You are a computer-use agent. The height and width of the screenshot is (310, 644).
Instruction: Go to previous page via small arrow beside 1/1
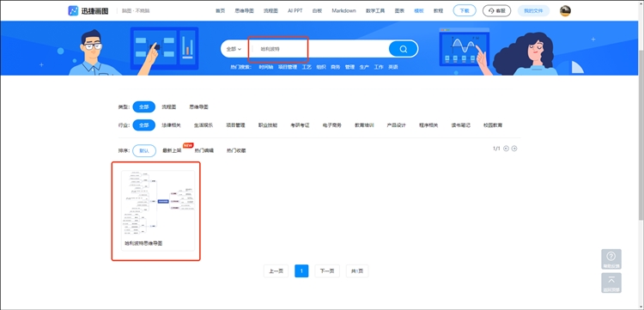[506, 149]
